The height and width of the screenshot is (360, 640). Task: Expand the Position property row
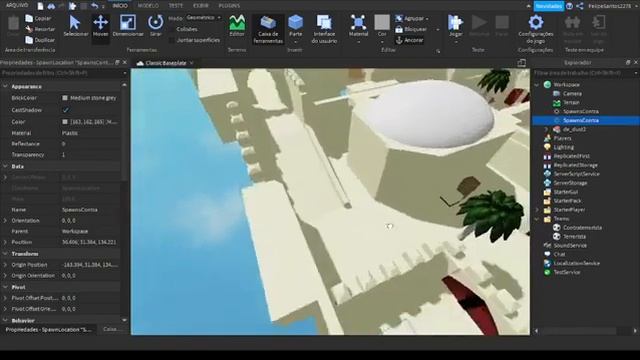[5, 242]
